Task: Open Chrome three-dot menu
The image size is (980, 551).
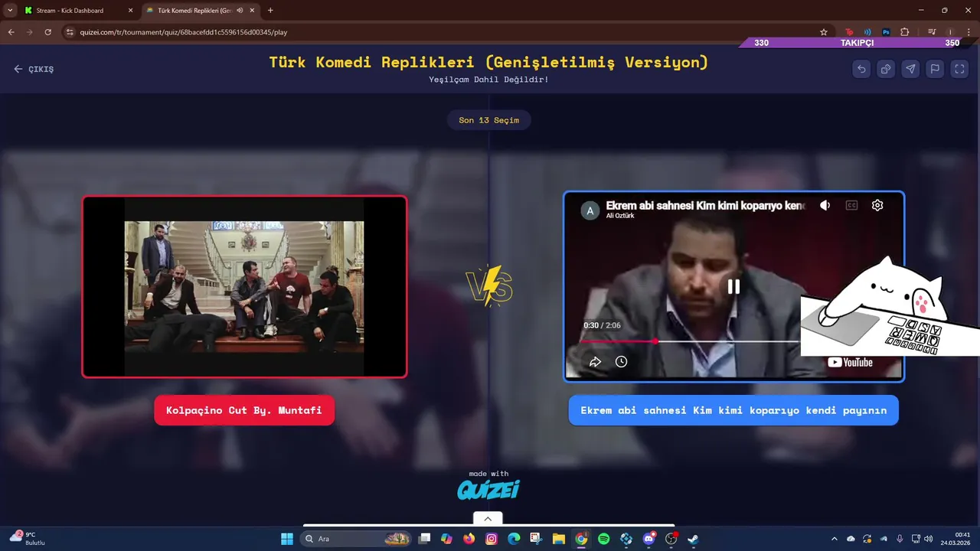Action: [969, 32]
